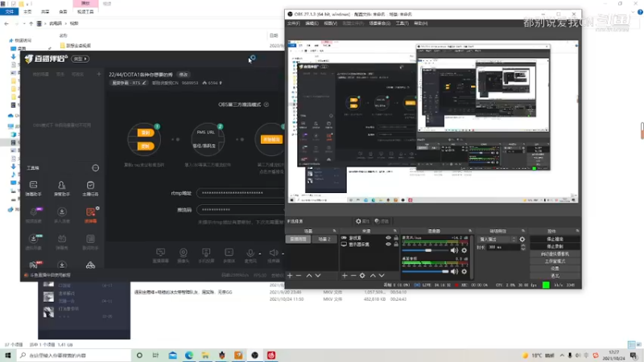This screenshot has height=362, width=644.
Task: Click the stop recording button in OBS
Action: [x=555, y=246]
